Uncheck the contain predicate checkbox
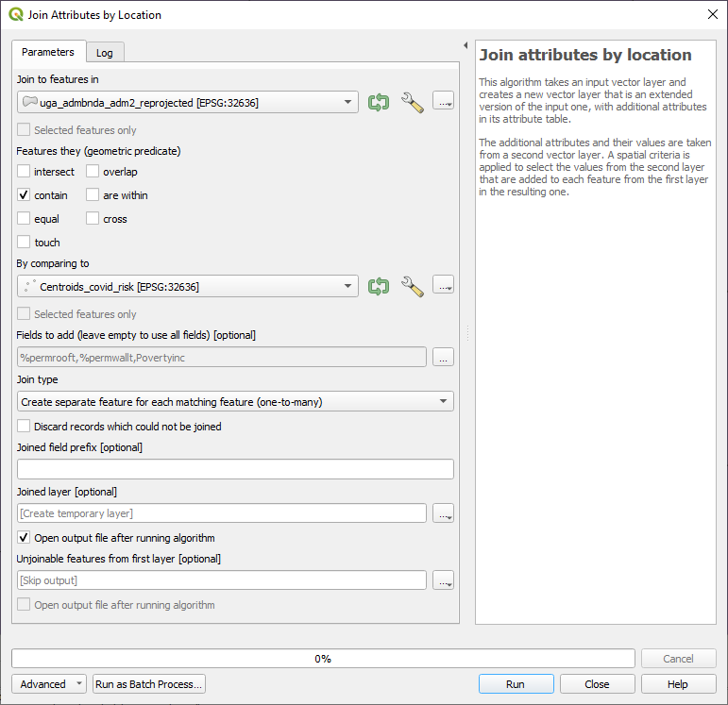728x705 pixels. (x=24, y=195)
